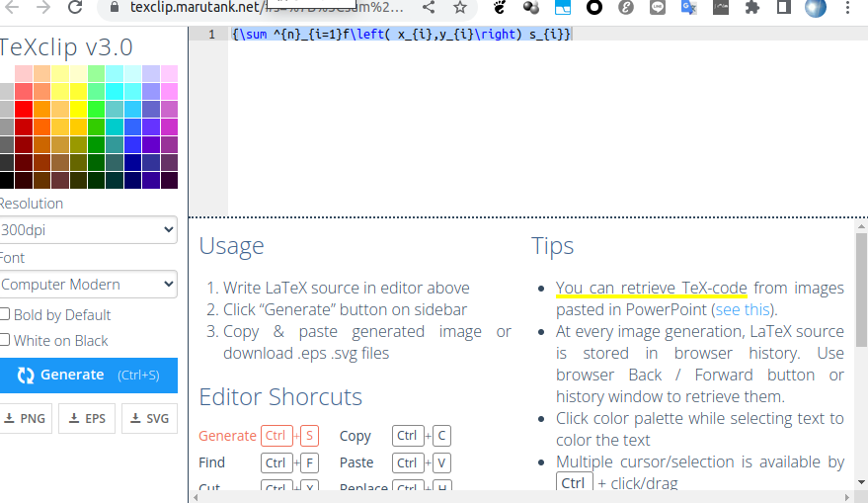Pick the black swatch in palette bottom row
This screenshot has width=868, height=503.
click(x=6, y=180)
